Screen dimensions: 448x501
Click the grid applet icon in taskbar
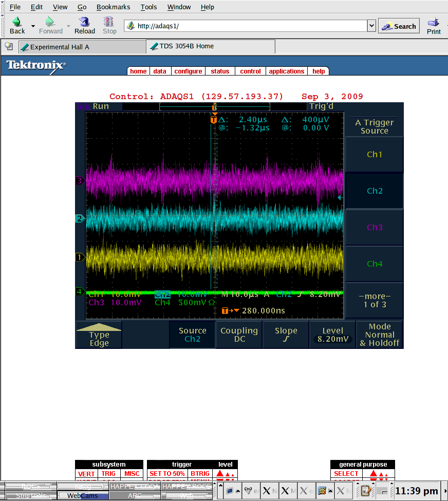coord(322,490)
